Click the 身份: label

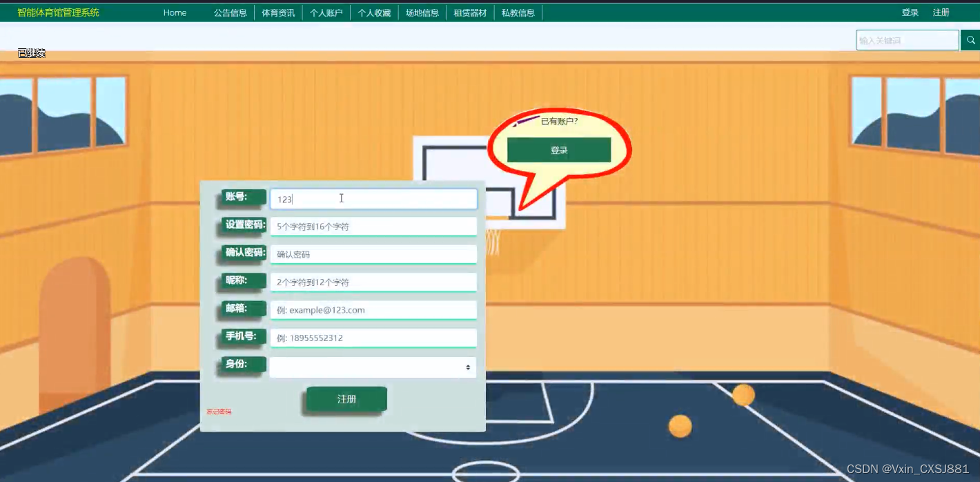(x=244, y=364)
